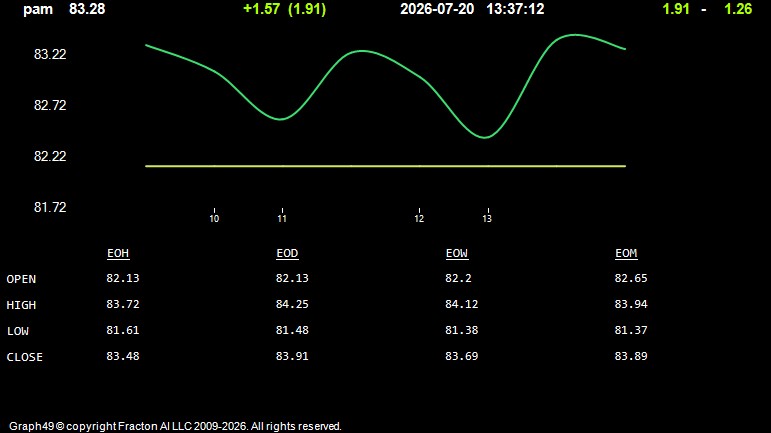Click the hour 13 tick marker
Screen dimensions: 771x433
pyautogui.click(x=487, y=216)
